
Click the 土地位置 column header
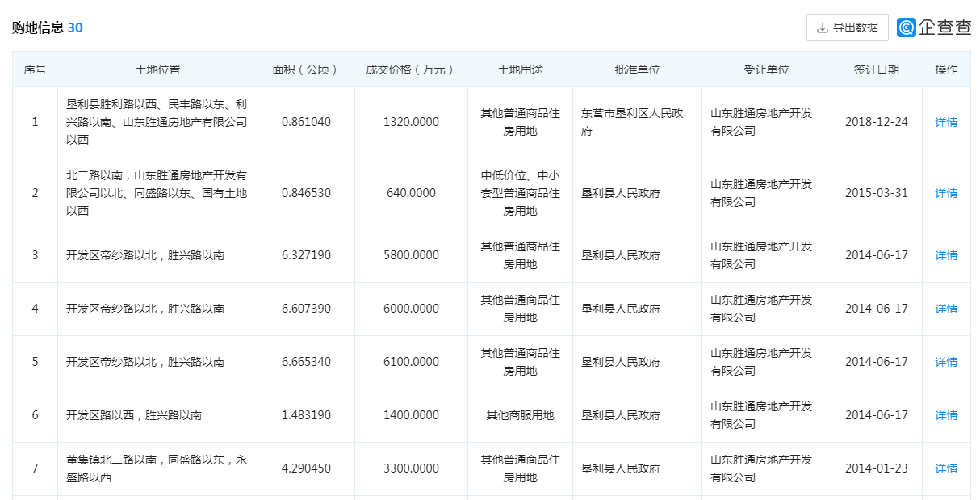coord(157,69)
